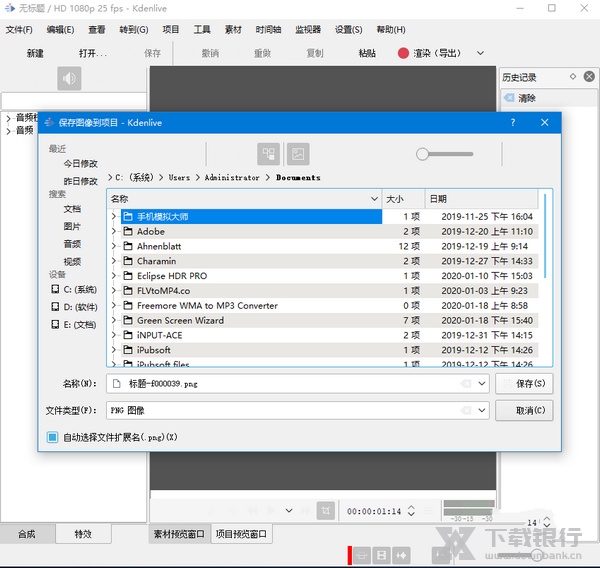The width and height of the screenshot is (600, 568).
Task: Click the 保存(S) button in dialog
Action: [524, 384]
